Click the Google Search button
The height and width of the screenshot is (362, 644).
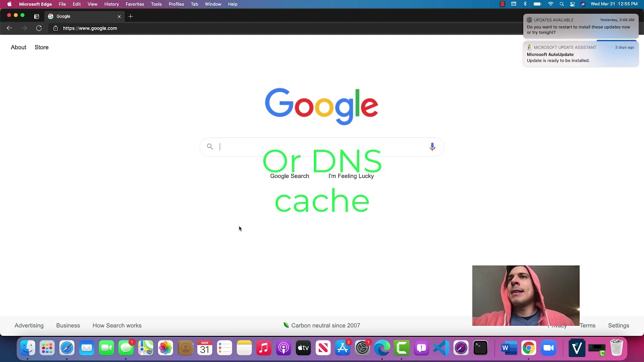[x=289, y=176]
